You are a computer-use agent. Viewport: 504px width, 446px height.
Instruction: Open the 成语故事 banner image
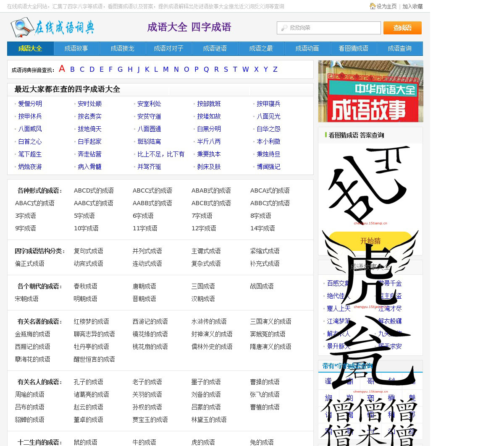pos(370,91)
